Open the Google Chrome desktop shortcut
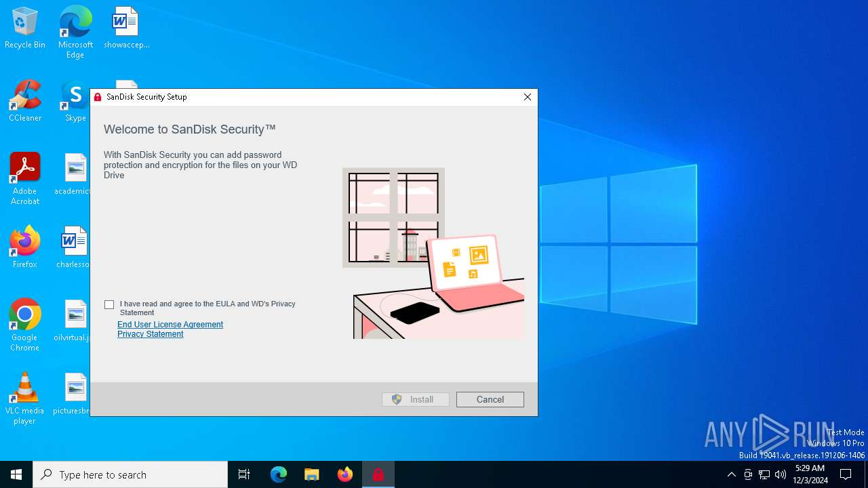This screenshot has height=488, width=868. (25, 325)
